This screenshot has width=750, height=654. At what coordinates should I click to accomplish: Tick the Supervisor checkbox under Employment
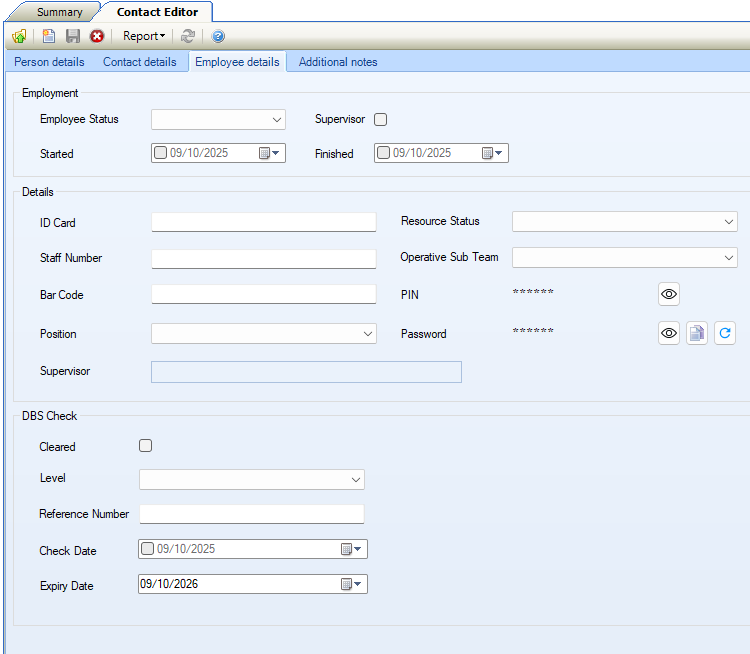[380, 120]
